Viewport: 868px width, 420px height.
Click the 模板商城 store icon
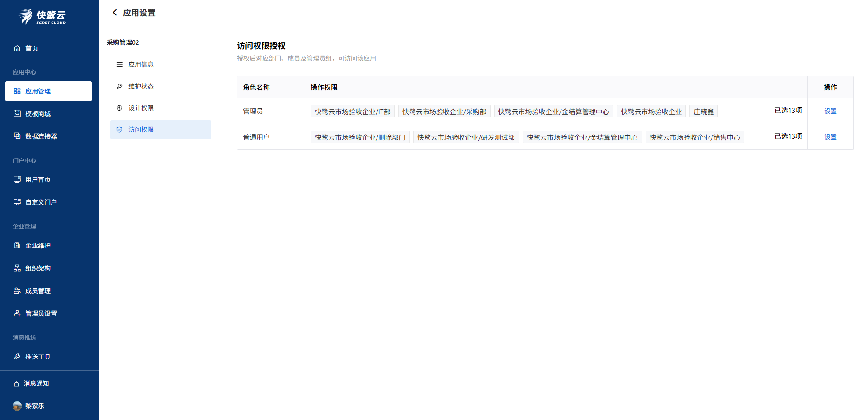[17, 114]
